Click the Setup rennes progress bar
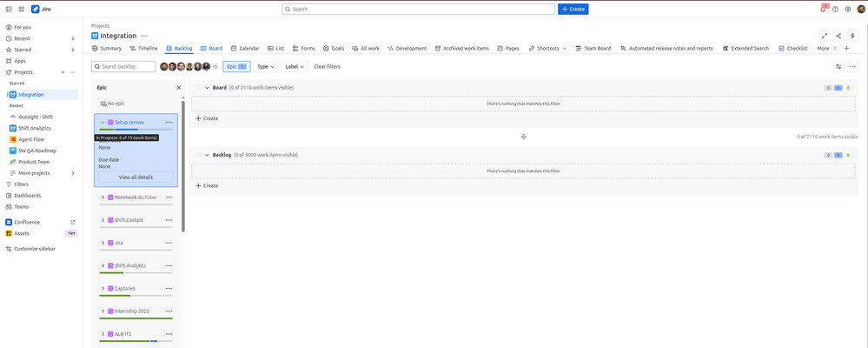Image resolution: width=868 pixels, height=348 pixels. tap(136, 129)
